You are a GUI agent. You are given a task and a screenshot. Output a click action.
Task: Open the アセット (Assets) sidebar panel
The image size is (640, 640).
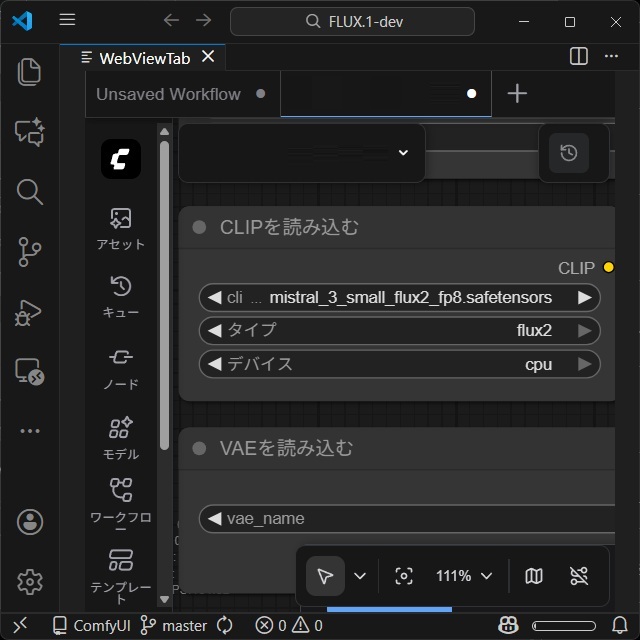pyautogui.click(x=120, y=228)
